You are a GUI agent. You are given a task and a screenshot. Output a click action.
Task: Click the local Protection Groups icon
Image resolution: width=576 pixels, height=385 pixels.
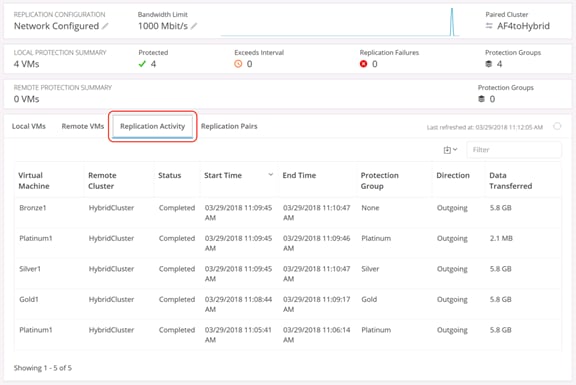tap(489, 64)
